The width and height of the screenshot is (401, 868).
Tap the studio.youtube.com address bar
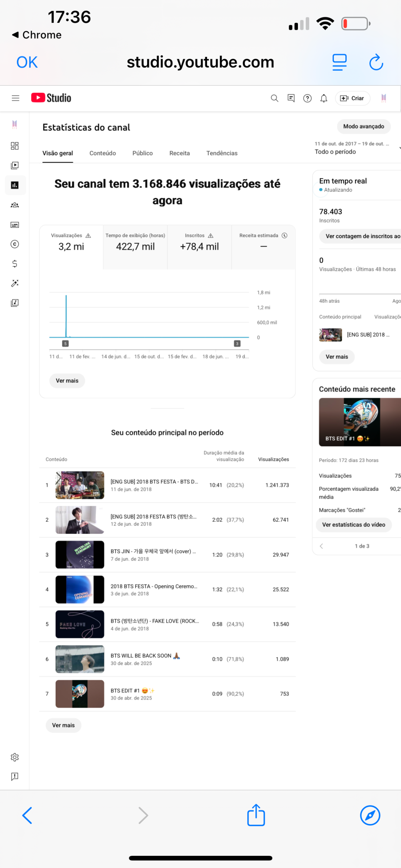pyautogui.click(x=200, y=62)
